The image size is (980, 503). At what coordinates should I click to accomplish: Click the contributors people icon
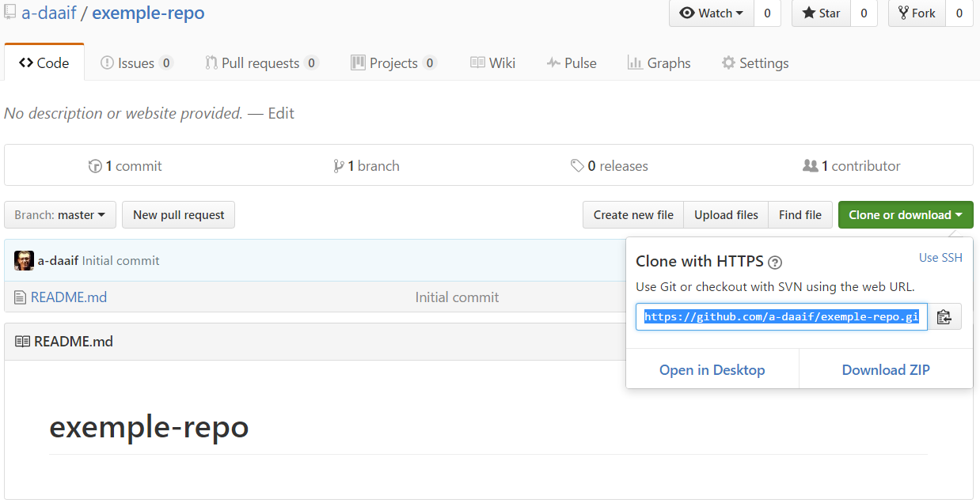pyautogui.click(x=810, y=166)
